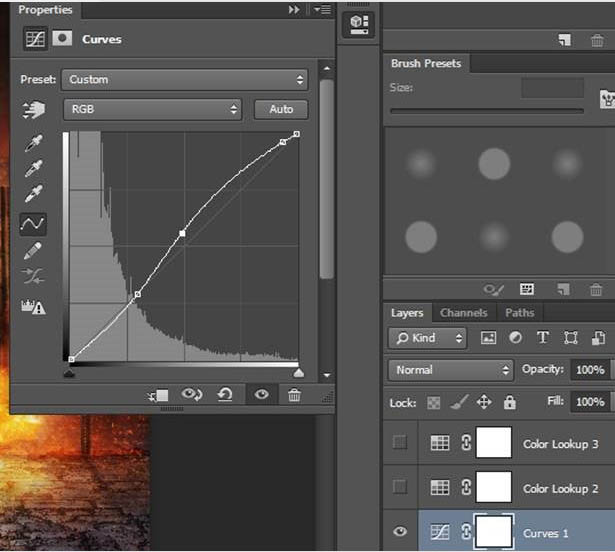Show the Color Lookup 3 layer
The height and width of the screenshot is (552, 615).
(400, 442)
